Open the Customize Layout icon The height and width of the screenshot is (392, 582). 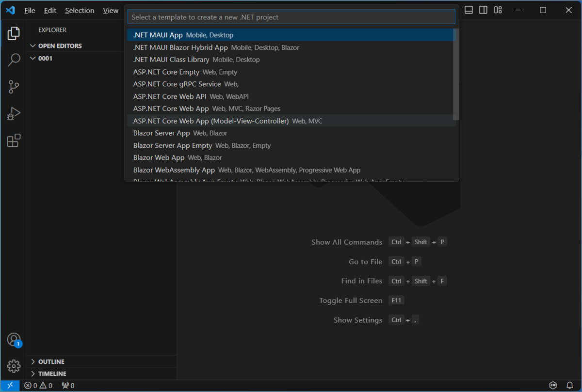point(498,10)
